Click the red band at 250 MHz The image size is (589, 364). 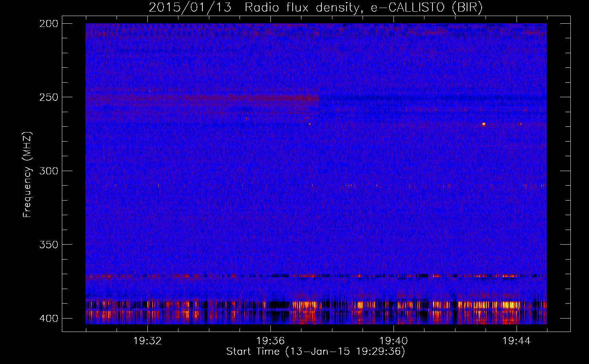(x=202, y=98)
